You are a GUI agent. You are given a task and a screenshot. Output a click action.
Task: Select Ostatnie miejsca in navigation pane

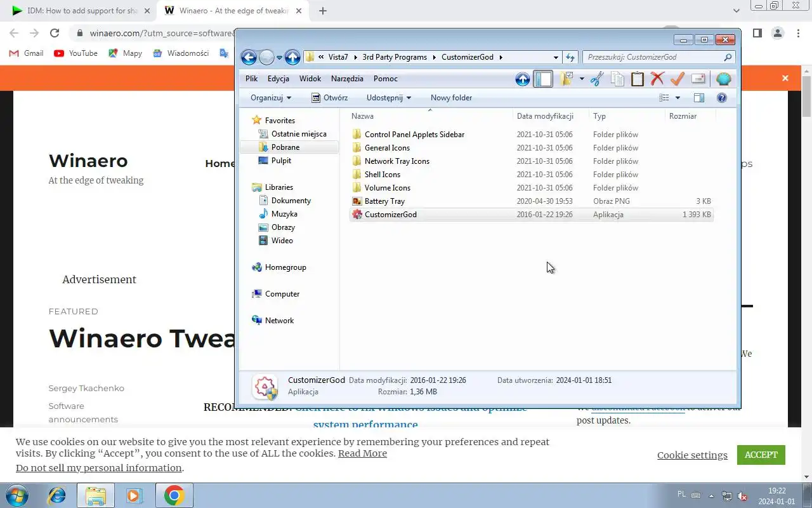pyautogui.click(x=299, y=134)
